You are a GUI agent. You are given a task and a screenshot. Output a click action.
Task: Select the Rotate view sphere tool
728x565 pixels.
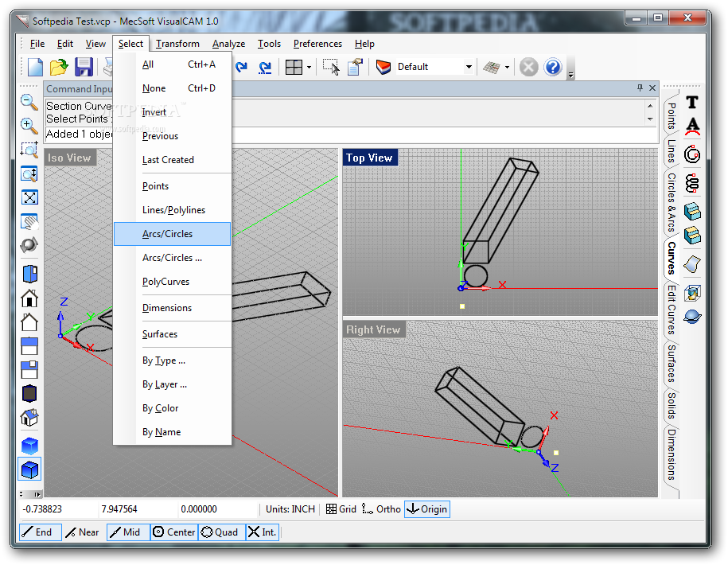pyautogui.click(x=29, y=244)
